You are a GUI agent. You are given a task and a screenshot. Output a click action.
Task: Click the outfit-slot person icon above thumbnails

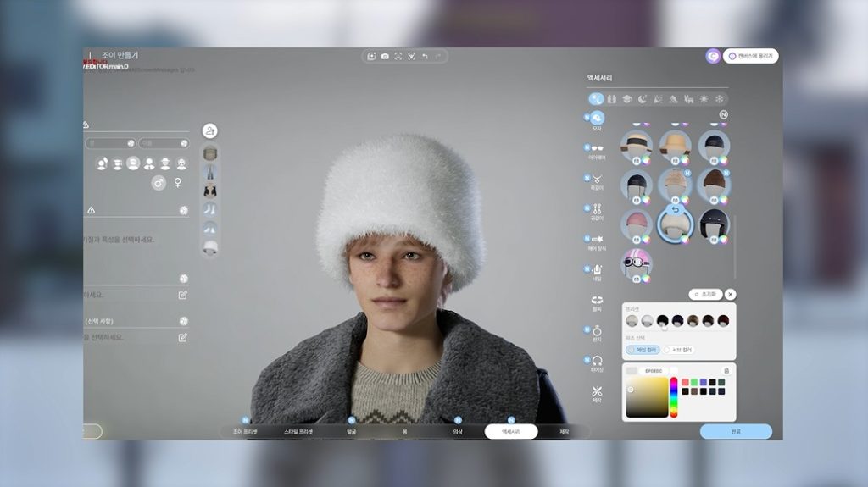(x=210, y=130)
